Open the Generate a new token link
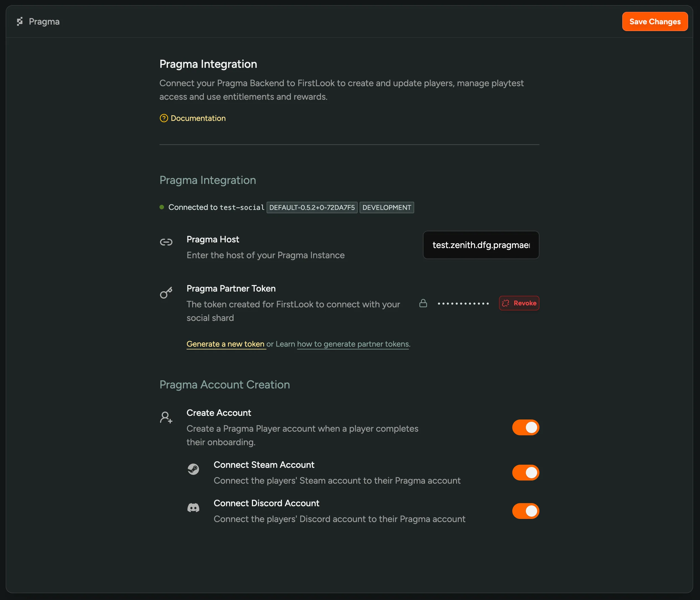The image size is (700, 600). click(226, 344)
